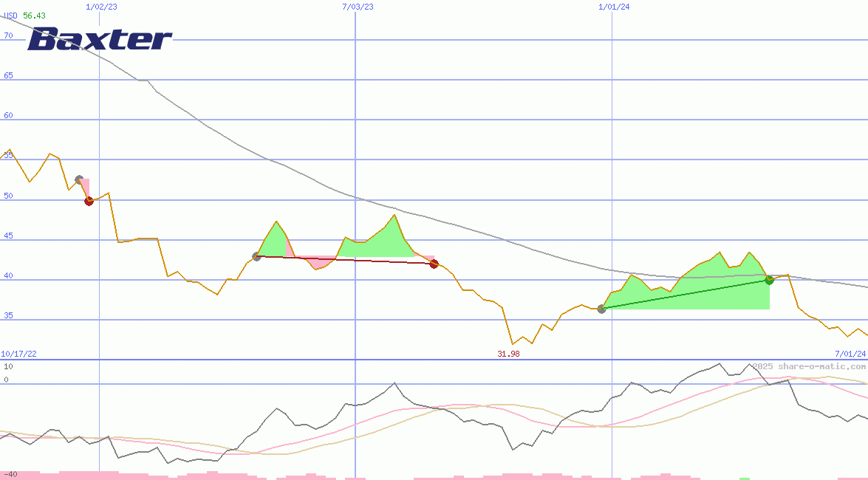Click the grey marker above the first pink drop
Viewport: 868px width, 480px height.
[x=79, y=179]
